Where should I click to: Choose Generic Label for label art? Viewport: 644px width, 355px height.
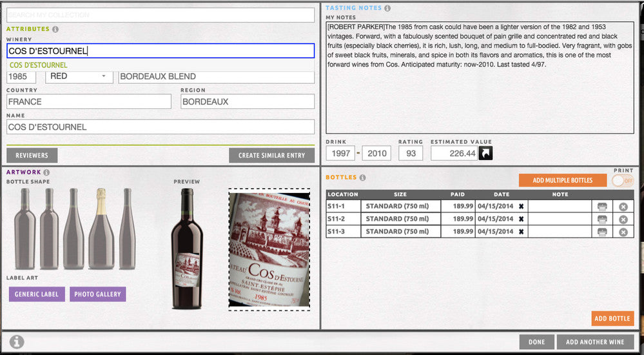click(37, 294)
